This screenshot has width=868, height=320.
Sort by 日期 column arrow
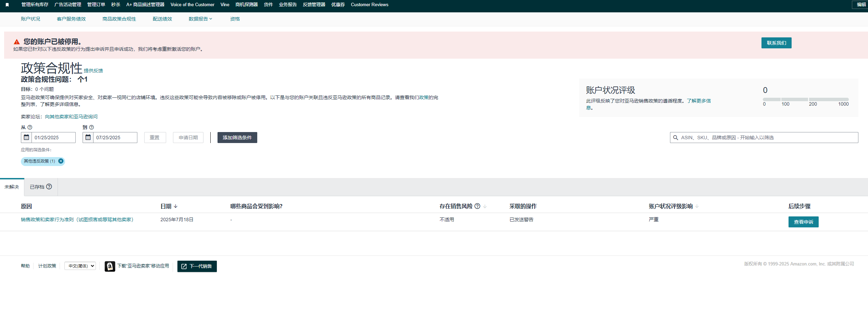(176, 206)
